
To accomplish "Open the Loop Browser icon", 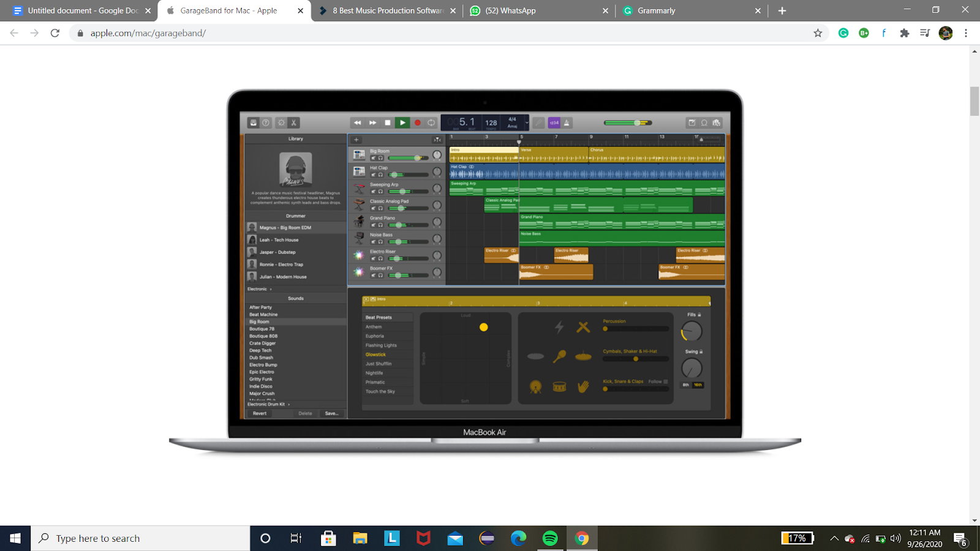I will click(x=704, y=122).
